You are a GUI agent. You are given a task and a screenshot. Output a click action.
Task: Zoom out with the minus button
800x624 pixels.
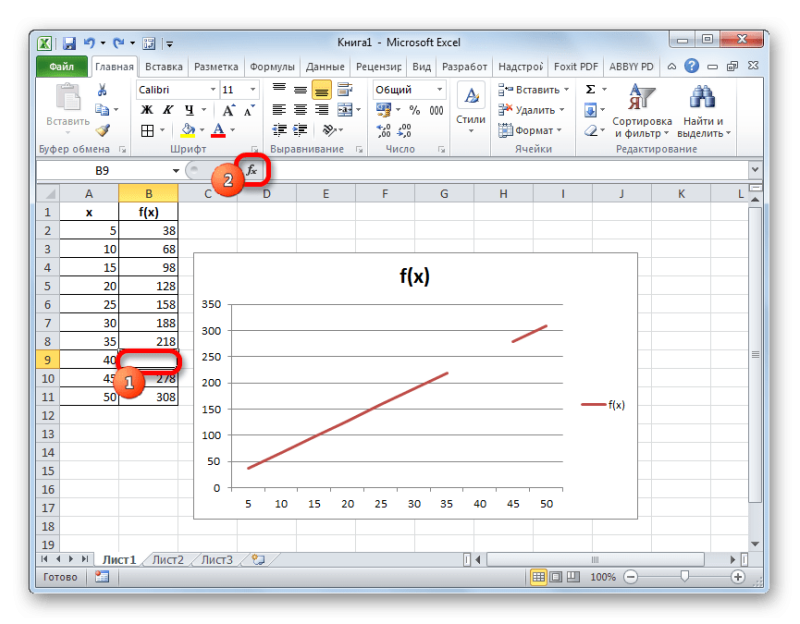pos(631,577)
